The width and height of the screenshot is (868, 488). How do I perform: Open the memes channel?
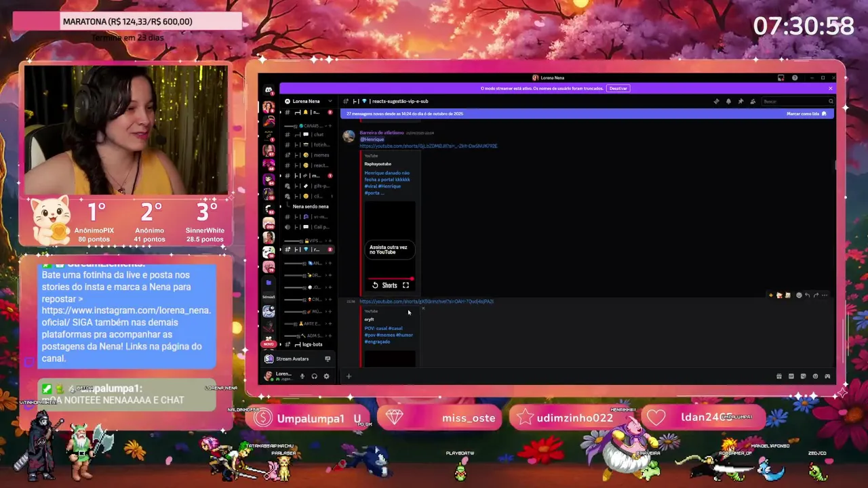point(309,155)
